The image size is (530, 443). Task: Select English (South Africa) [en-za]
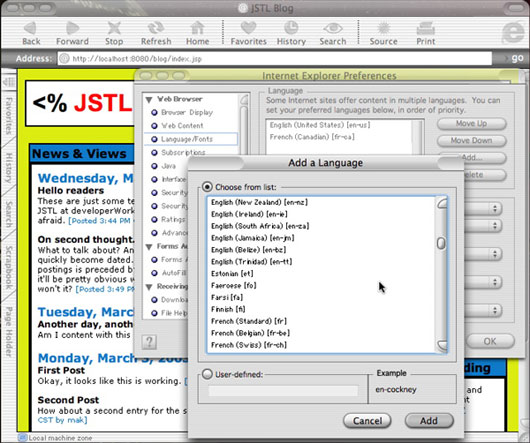pos(260,226)
